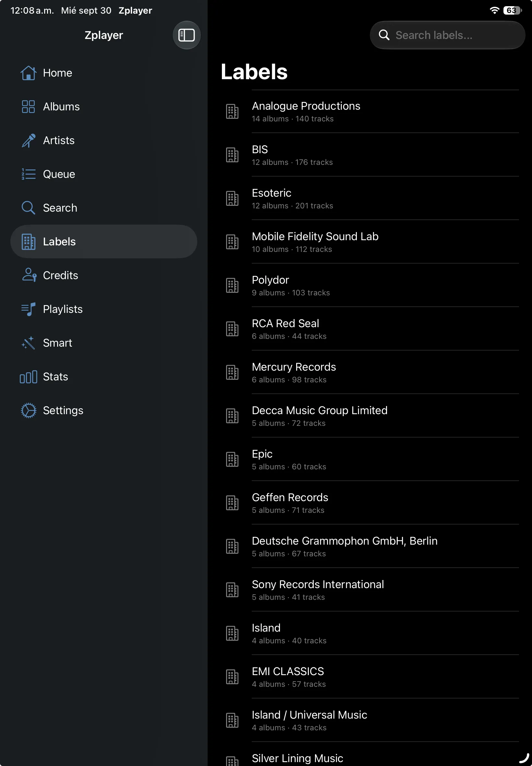Click the Wi-Fi status icon
Viewport: 532px width, 766px height.
click(x=494, y=10)
